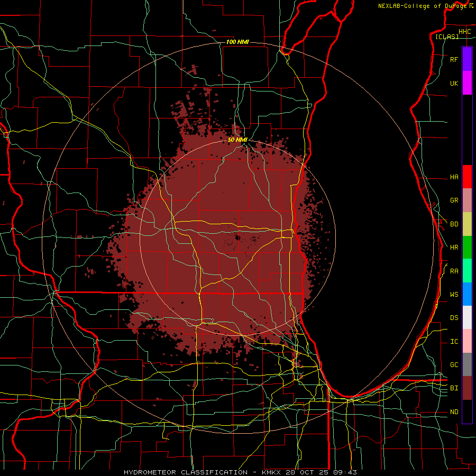The image size is (476, 476).
Task: Select the gray GC legend swatch
Action: [x=467, y=364]
